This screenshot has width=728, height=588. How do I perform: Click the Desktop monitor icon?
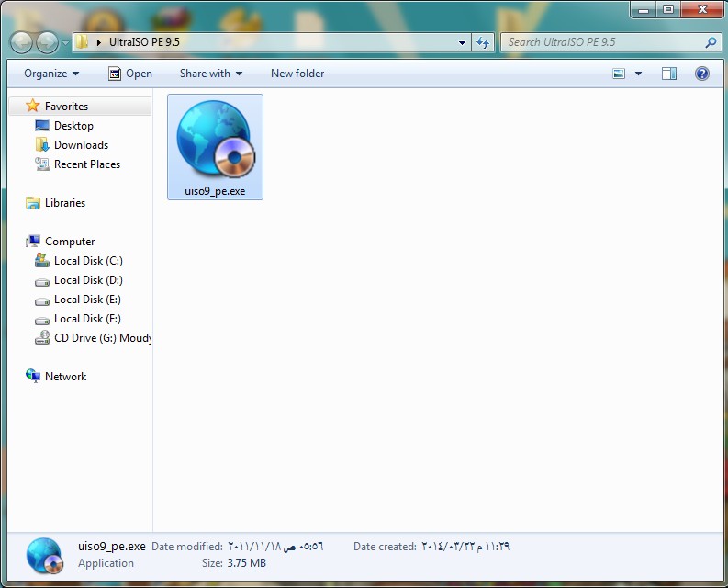coord(42,126)
